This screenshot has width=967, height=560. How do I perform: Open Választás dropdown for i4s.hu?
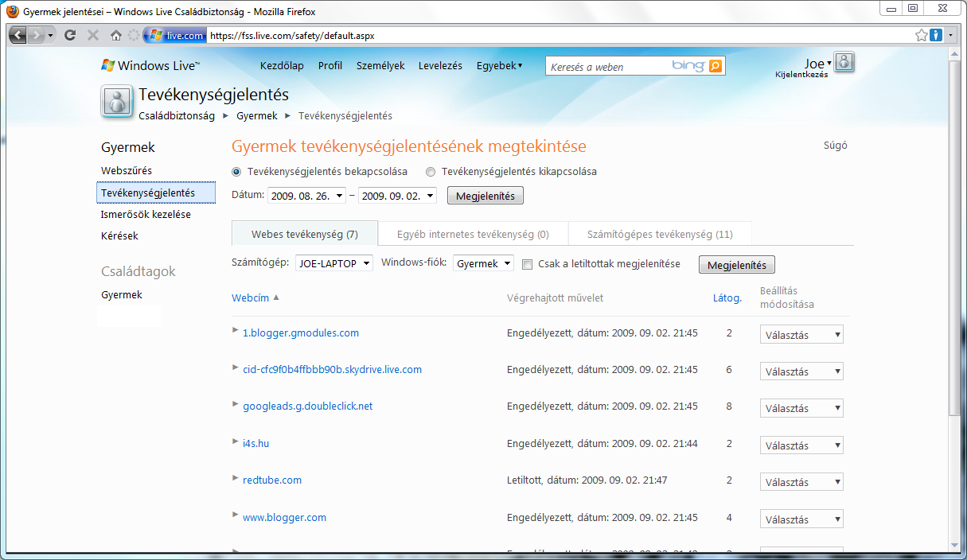pyautogui.click(x=801, y=445)
